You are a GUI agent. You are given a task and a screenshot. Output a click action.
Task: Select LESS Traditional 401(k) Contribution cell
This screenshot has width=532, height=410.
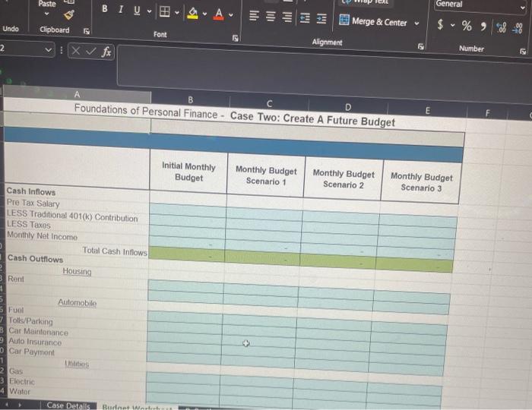tap(72, 216)
